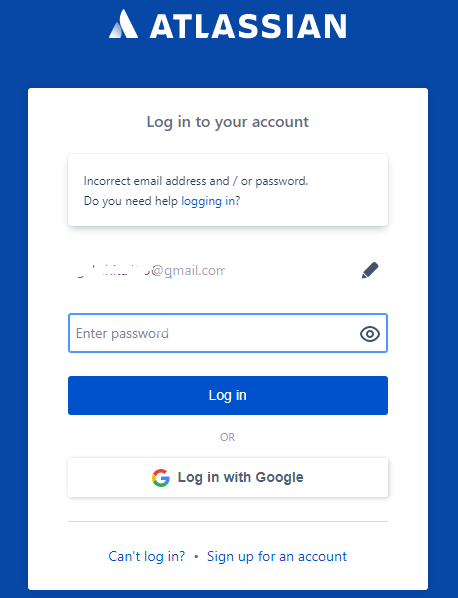Open the Can't log in? link

(x=147, y=556)
